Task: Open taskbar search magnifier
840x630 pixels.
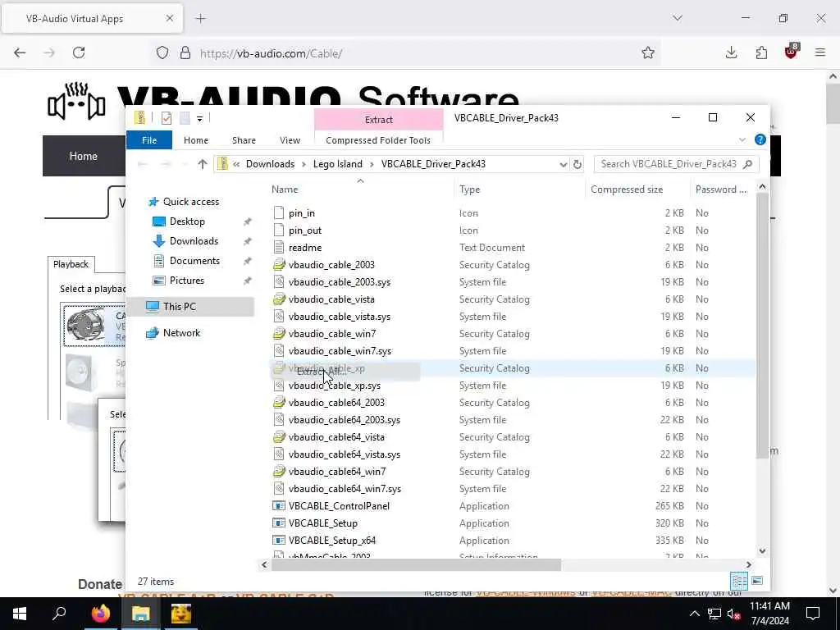Action: pyautogui.click(x=59, y=614)
